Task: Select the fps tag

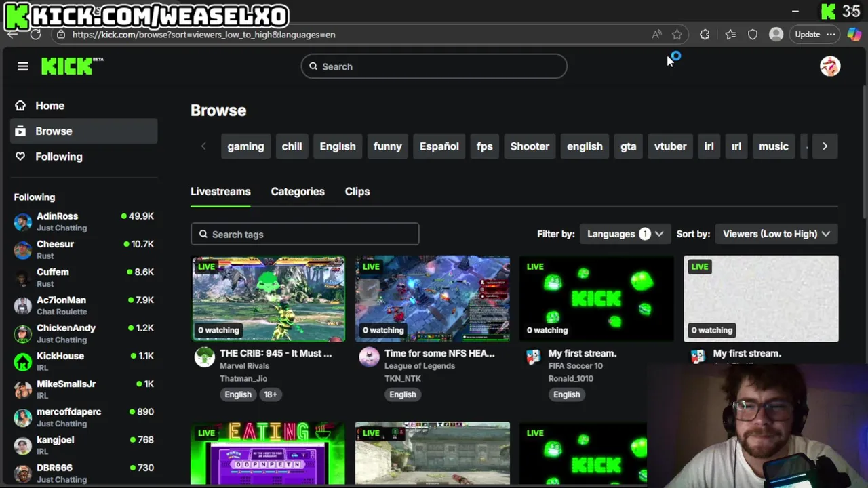Action: (484, 146)
